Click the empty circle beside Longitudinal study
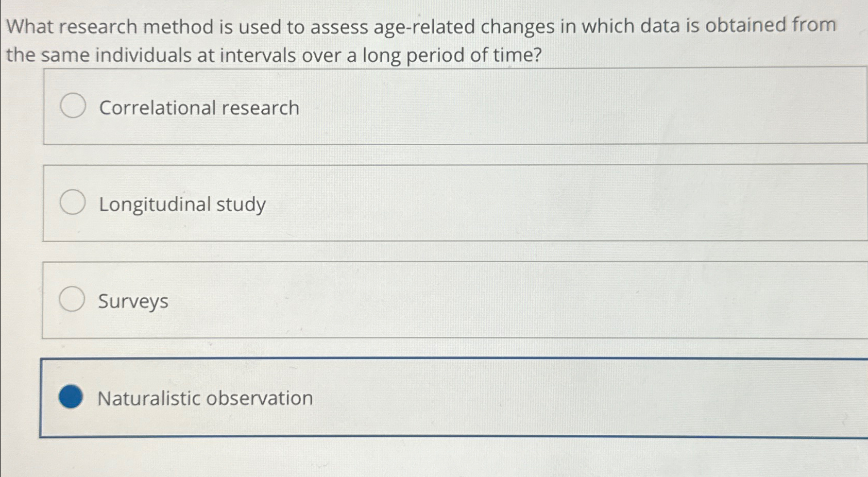Image resolution: width=868 pixels, height=477 pixels. (x=73, y=203)
